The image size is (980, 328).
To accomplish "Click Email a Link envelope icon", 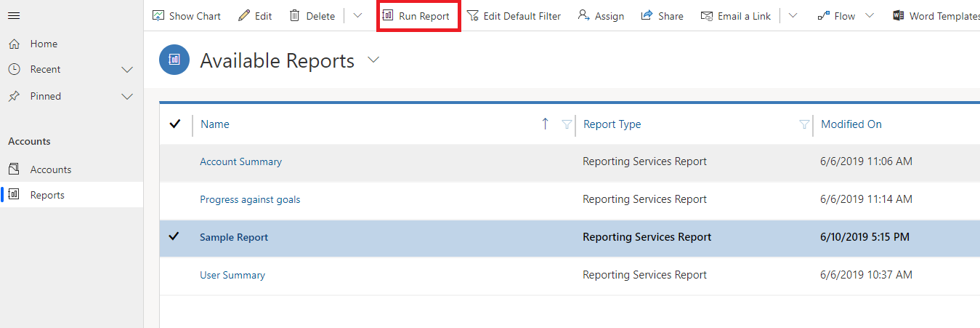I will [x=707, y=16].
